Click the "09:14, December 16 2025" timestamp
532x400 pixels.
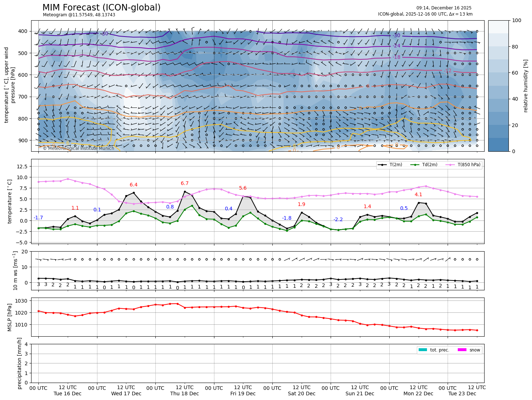(444, 8)
